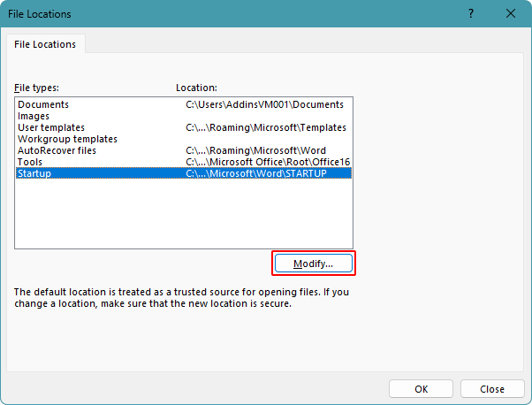The width and height of the screenshot is (532, 405).
Task: Select the File Locations tab
Action: (44, 44)
